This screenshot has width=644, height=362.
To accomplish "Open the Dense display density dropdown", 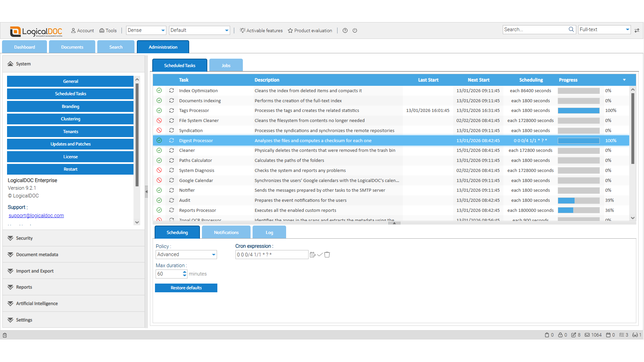I will tap(146, 30).
